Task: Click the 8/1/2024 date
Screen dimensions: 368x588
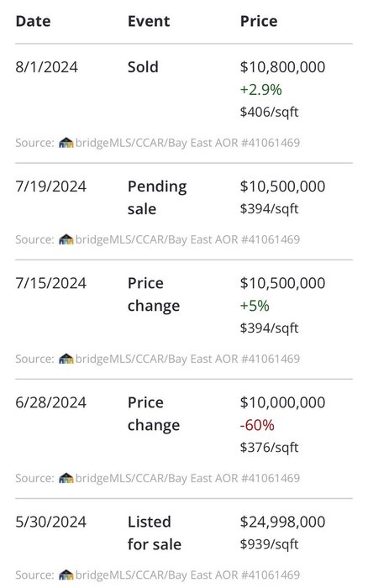Action: pyautogui.click(x=46, y=67)
